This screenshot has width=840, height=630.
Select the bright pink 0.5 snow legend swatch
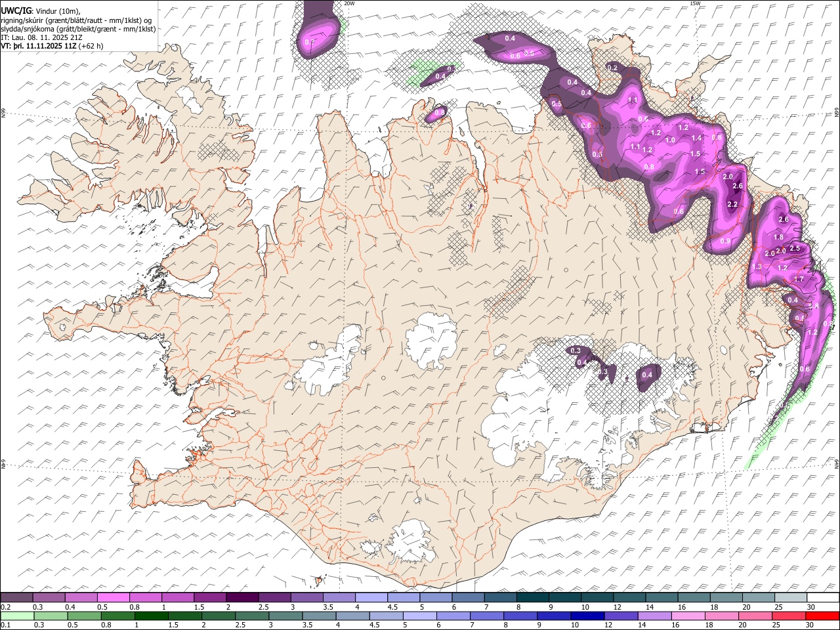(114, 597)
